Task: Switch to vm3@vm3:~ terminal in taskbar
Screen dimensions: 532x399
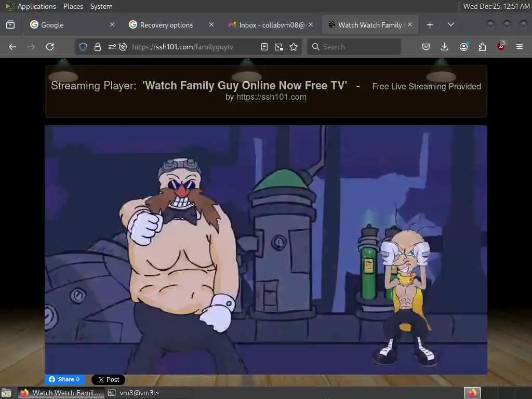Action: [134, 393]
